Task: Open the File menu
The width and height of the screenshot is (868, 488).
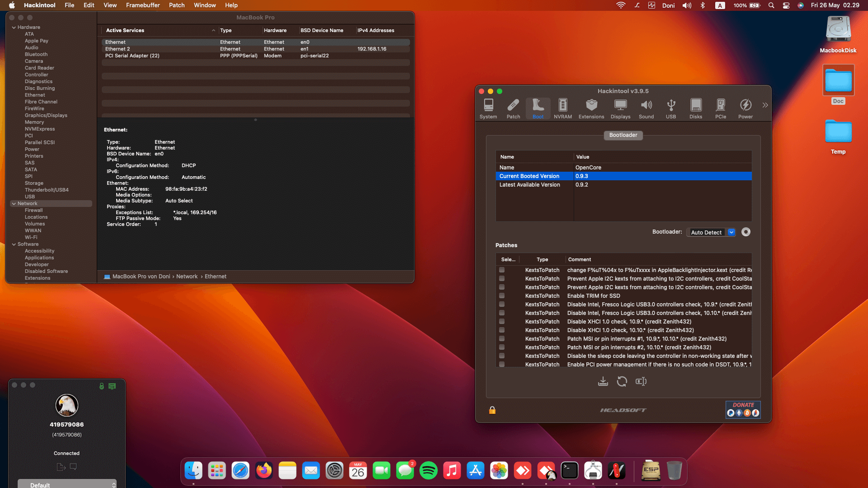Action: (70, 5)
